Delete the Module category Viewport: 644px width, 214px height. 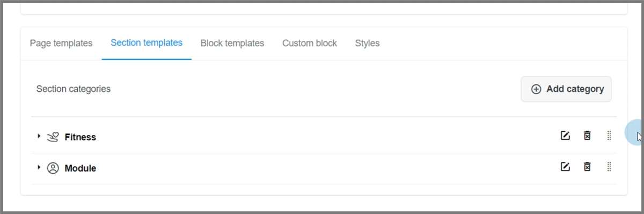[x=587, y=167]
